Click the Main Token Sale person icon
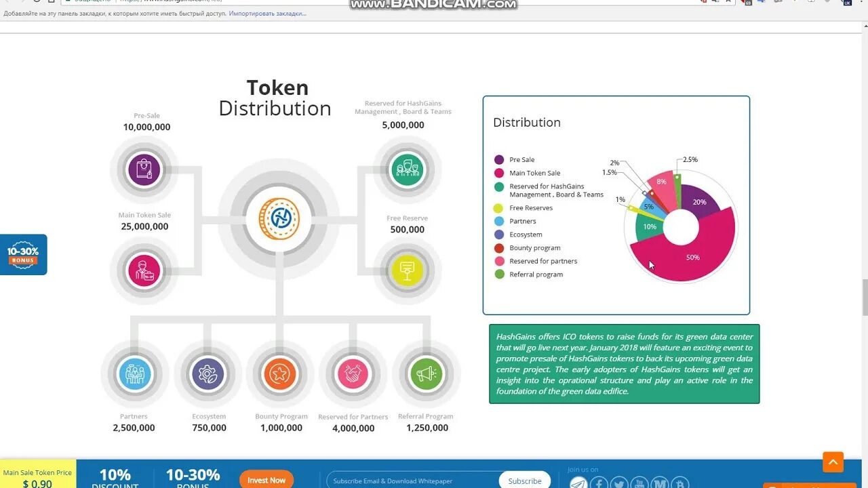The image size is (868, 488). (144, 270)
